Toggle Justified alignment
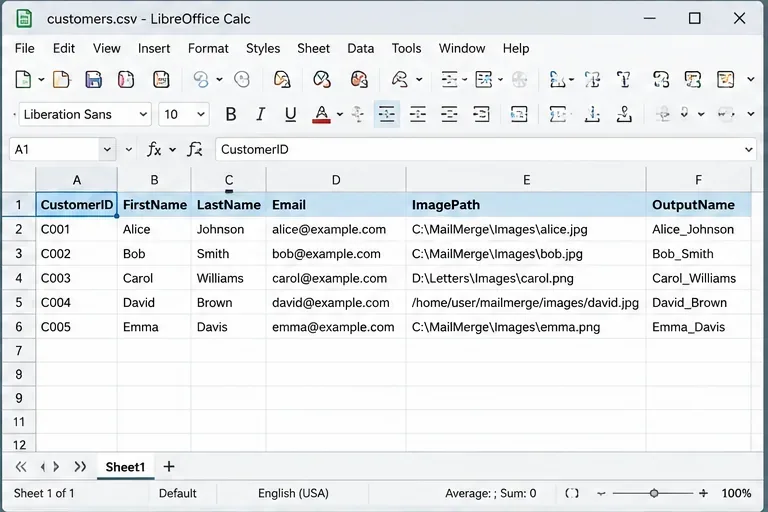Screen dimensions: 768x512 [481, 114]
